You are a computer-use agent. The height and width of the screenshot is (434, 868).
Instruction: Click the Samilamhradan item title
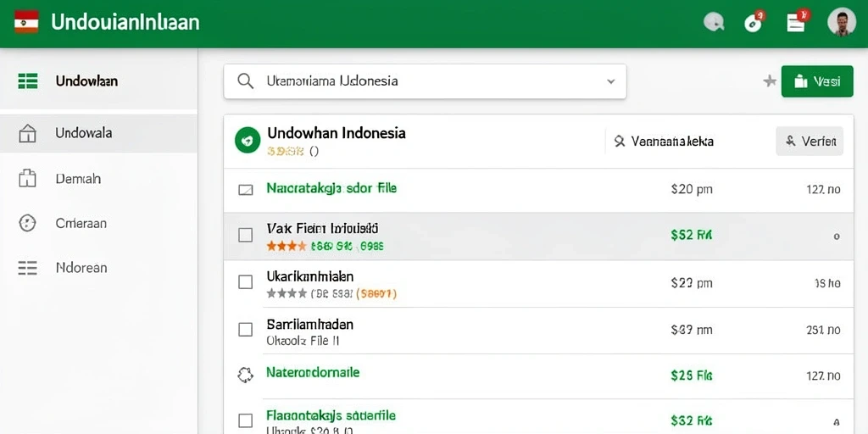(x=310, y=324)
